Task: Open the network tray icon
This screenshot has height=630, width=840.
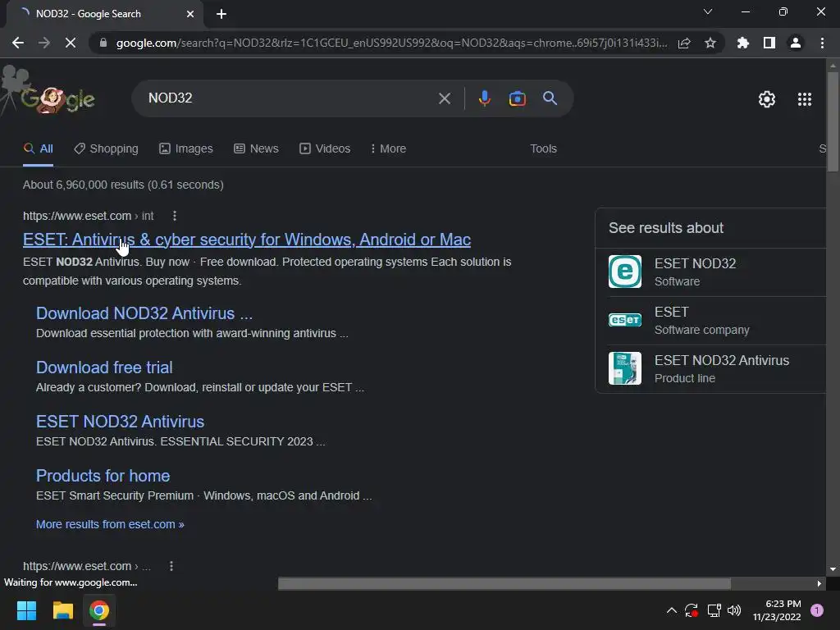Action: click(x=714, y=610)
